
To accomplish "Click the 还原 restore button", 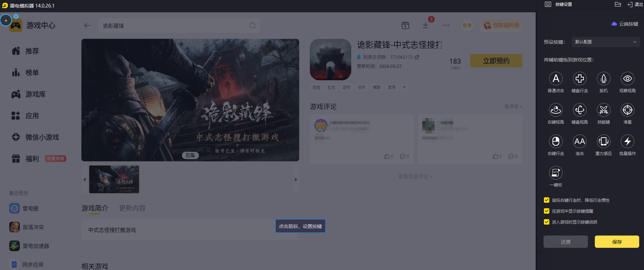I will [566, 242].
